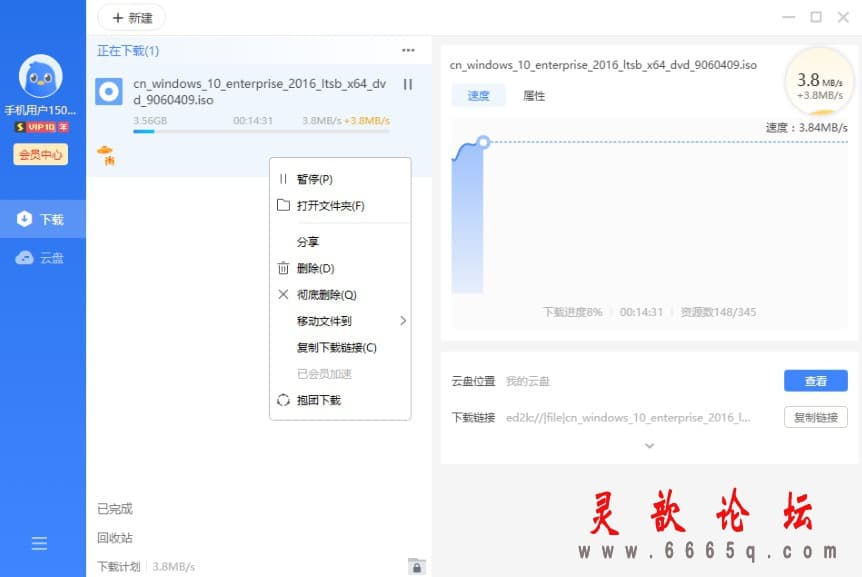Open the three-dots menu beside 正在下载(1)
The image size is (862, 577).
point(408,51)
